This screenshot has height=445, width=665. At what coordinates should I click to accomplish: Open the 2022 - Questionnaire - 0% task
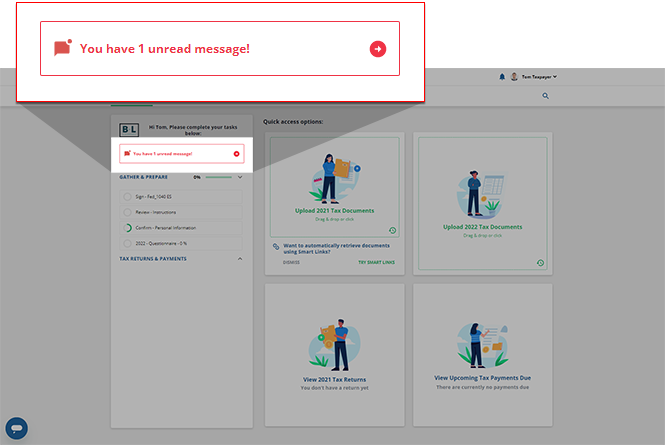(181, 243)
